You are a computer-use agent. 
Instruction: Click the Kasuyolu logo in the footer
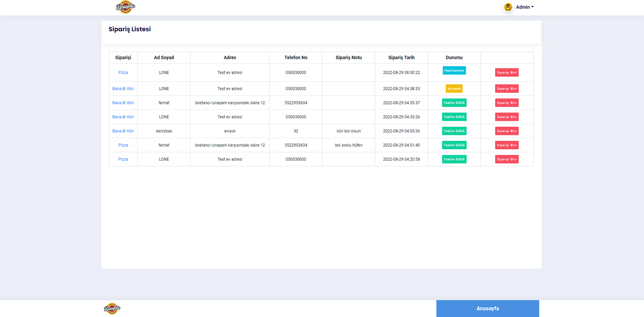click(x=112, y=309)
